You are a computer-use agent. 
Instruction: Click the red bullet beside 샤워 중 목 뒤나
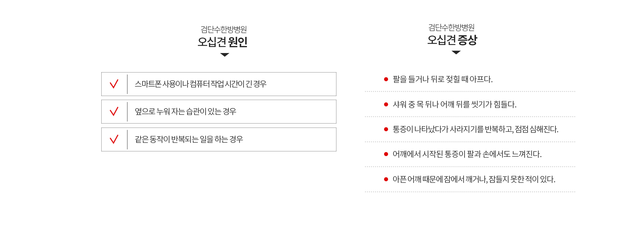point(386,104)
